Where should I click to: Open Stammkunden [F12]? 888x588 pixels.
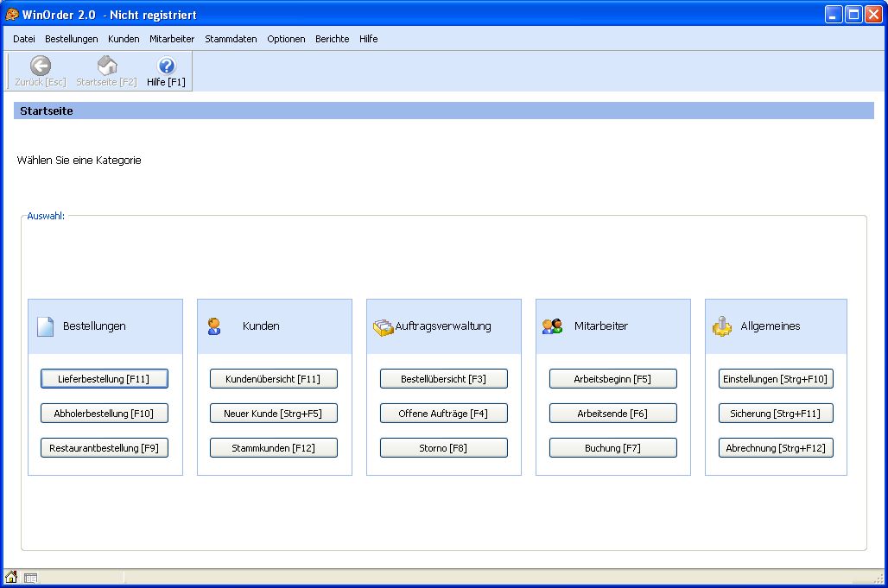point(274,447)
